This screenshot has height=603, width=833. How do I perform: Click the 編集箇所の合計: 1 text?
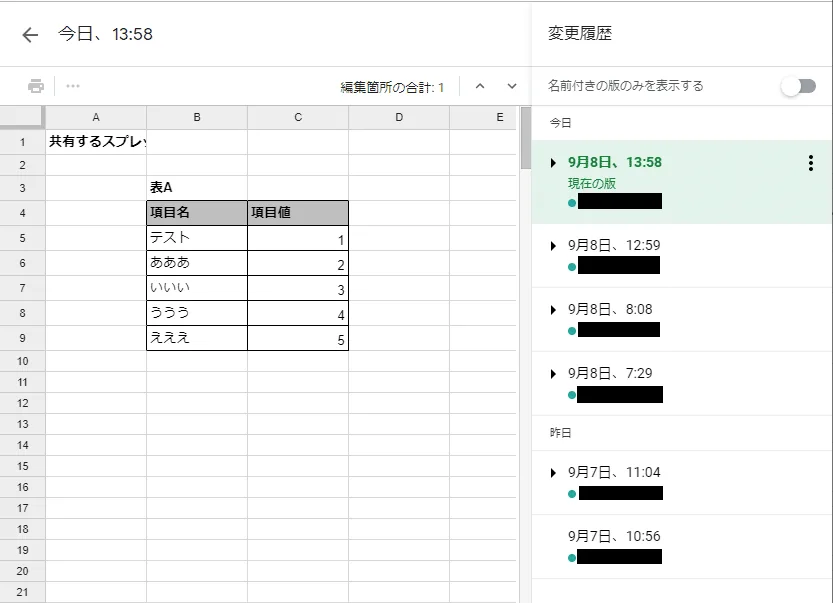tap(392, 87)
